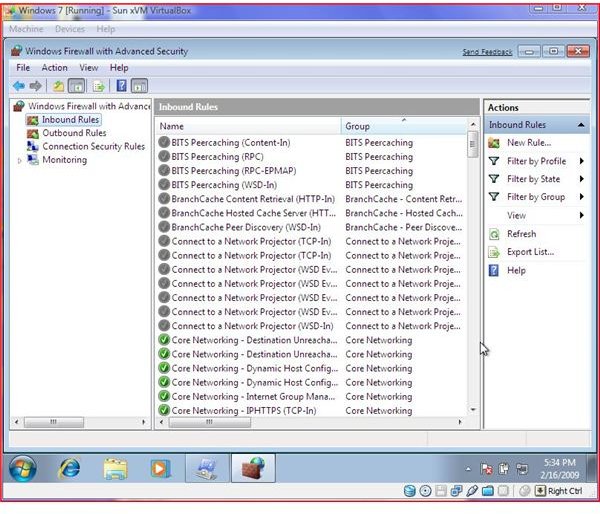Viewport: 600px width, 514px height.
Task: Sort by the Group column header
Action: coord(404,126)
